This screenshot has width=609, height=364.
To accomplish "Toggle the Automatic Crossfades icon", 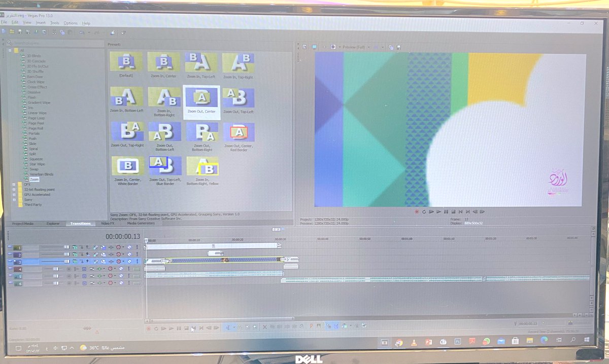I will point(335,326).
